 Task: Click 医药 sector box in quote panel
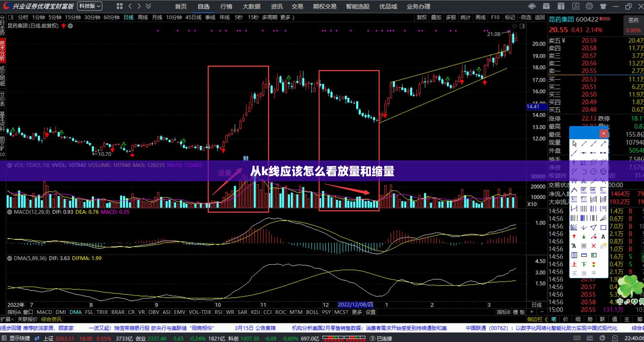tap(633, 25)
